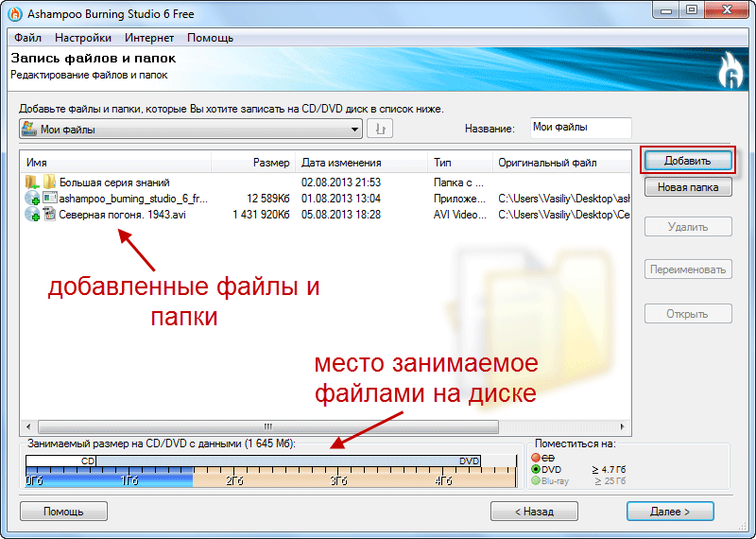Select the Северная погоня. 1943.avi file name
The image size is (756, 539).
coord(123,215)
